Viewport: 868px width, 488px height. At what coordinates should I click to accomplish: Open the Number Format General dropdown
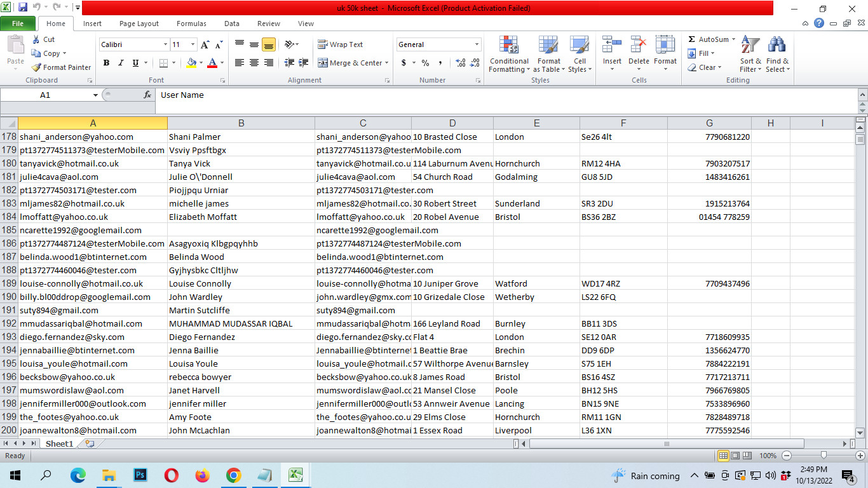coord(477,44)
